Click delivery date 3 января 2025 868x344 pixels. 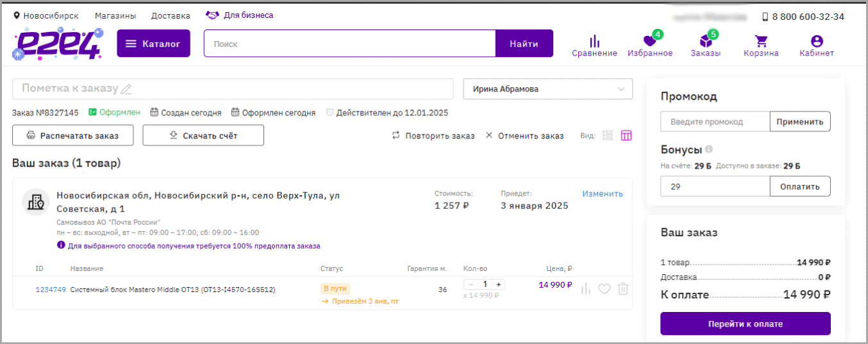tap(534, 206)
